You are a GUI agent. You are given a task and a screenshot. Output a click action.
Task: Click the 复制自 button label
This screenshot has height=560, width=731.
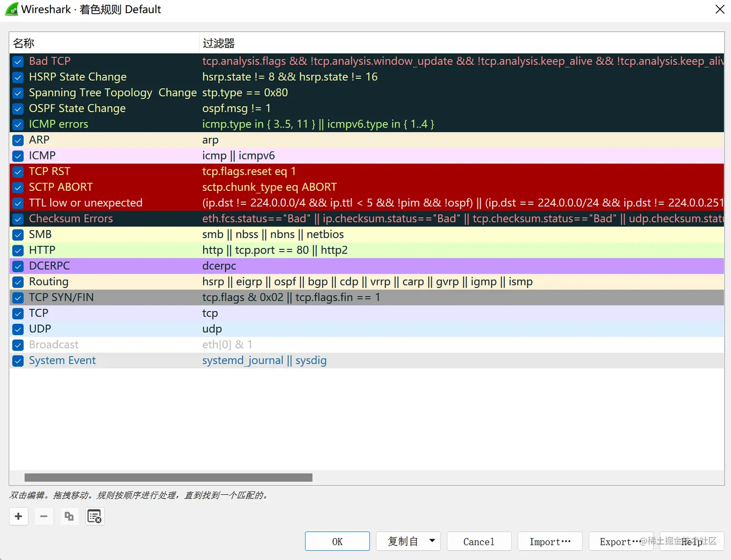pyautogui.click(x=403, y=541)
